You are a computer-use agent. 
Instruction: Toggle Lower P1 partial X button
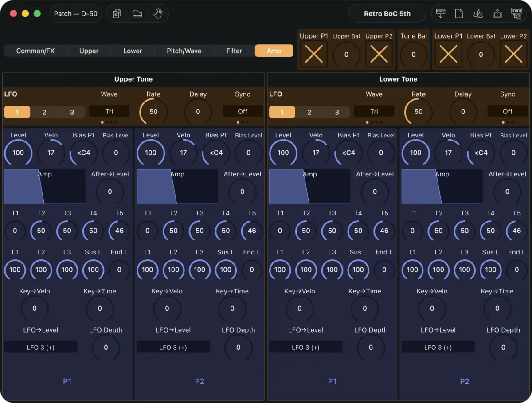point(448,55)
